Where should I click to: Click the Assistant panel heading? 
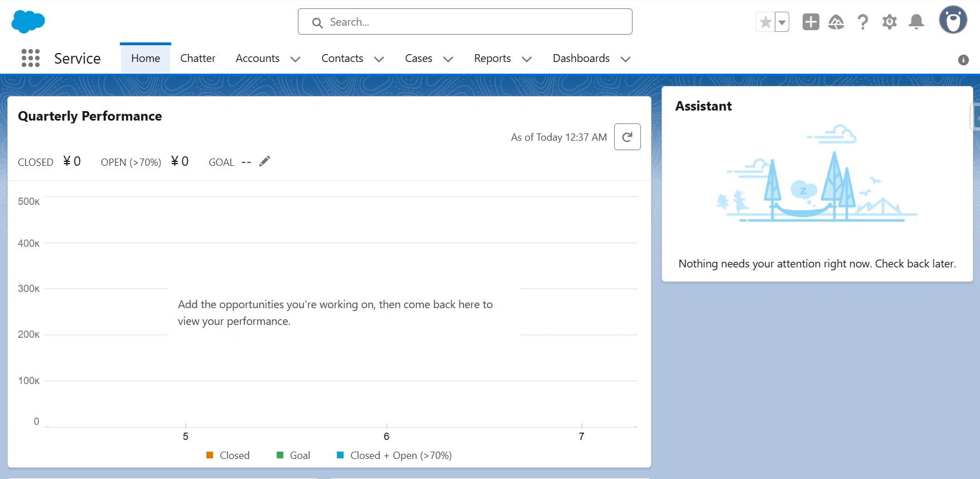coord(703,106)
